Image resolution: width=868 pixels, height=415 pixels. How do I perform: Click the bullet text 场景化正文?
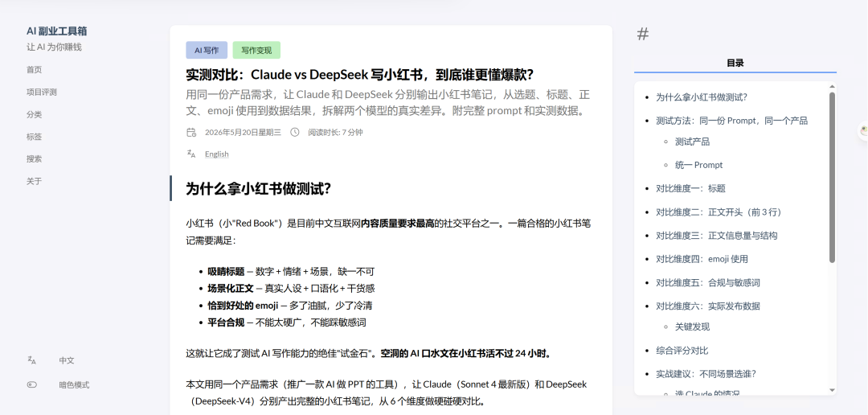pos(231,288)
